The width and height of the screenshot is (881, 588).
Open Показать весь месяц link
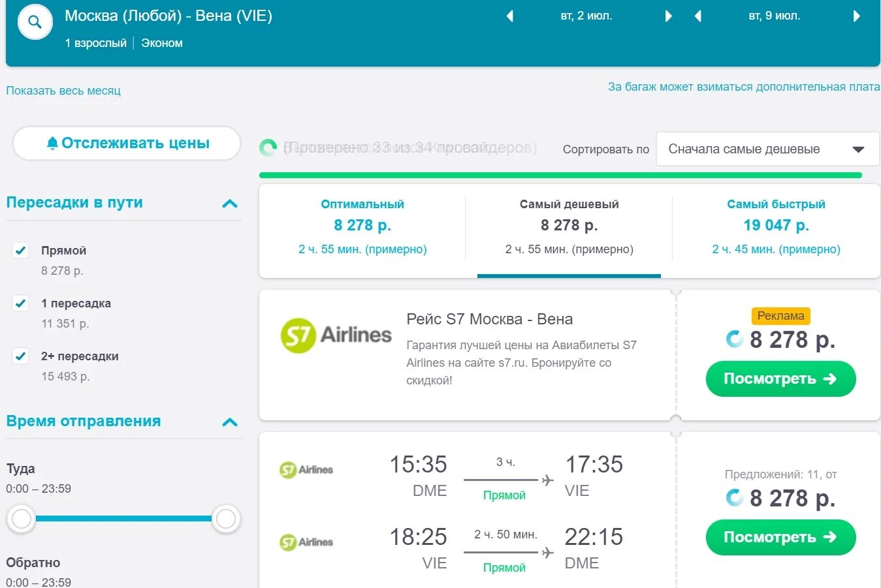63,91
